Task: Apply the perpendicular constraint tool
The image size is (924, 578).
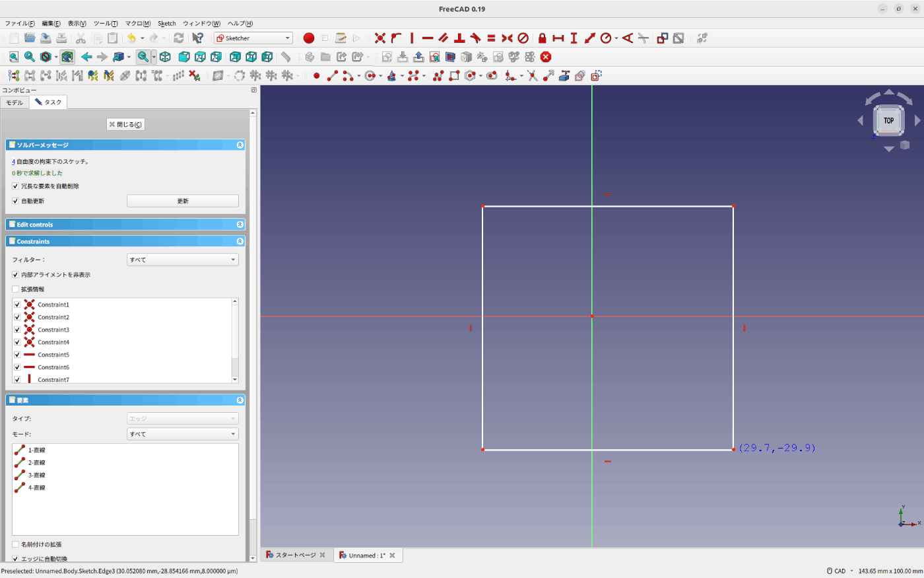Action: coord(459,38)
